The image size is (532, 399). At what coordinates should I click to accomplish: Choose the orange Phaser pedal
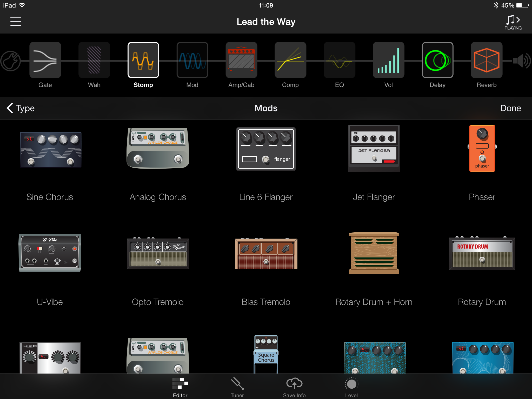click(482, 148)
